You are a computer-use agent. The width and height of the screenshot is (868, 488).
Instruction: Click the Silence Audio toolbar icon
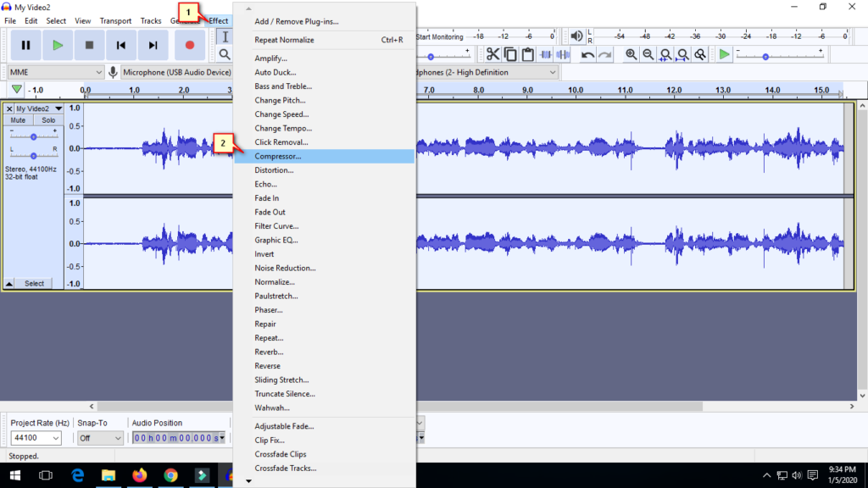pos(563,54)
